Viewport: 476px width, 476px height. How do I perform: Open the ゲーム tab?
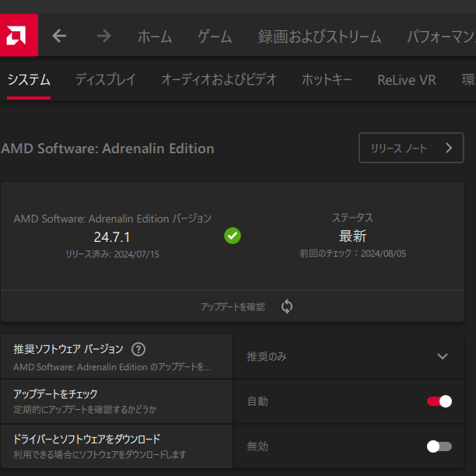pyautogui.click(x=215, y=37)
